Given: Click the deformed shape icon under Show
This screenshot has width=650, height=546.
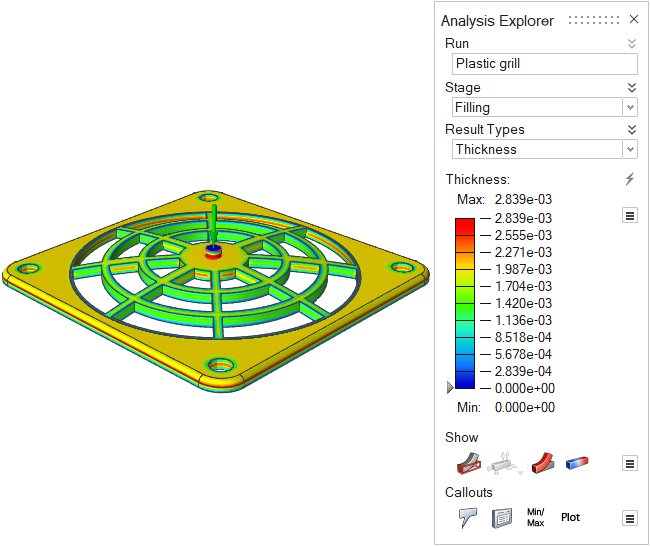Looking at the screenshot, I should coord(506,463).
